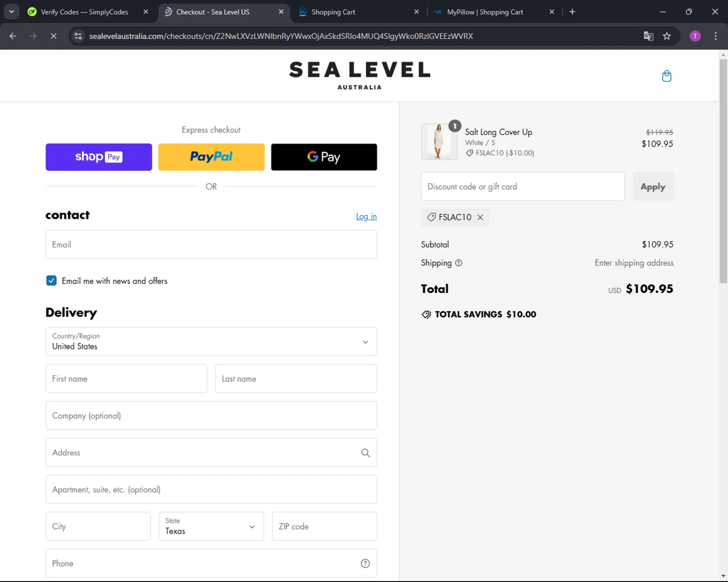Pay with Google Pay button
The height and width of the screenshot is (582, 728).
(x=324, y=157)
